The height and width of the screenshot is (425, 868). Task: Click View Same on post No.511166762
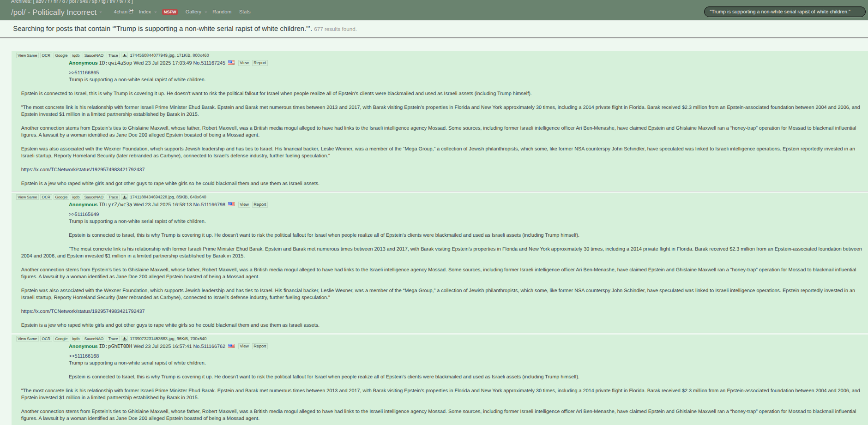[x=27, y=339]
